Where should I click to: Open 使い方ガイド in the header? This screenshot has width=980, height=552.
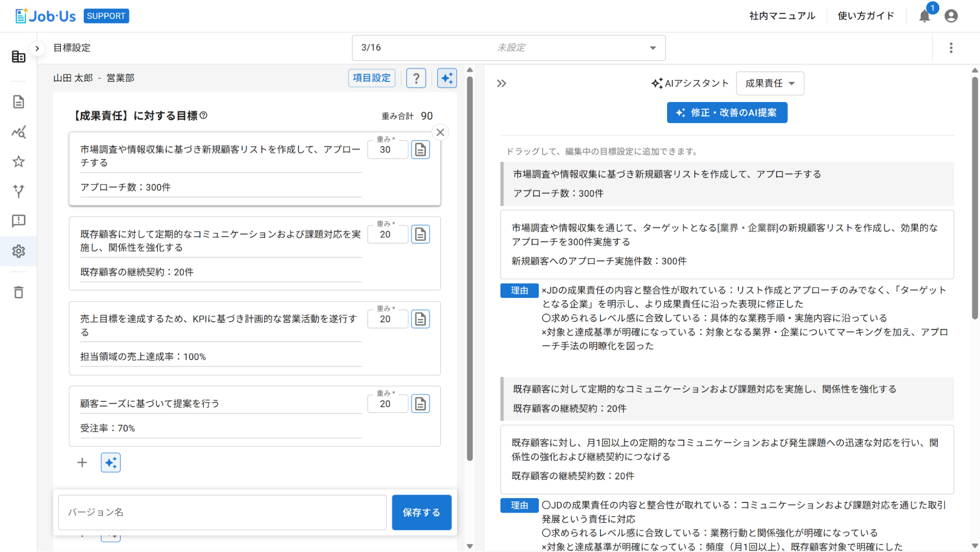(865, 16)
